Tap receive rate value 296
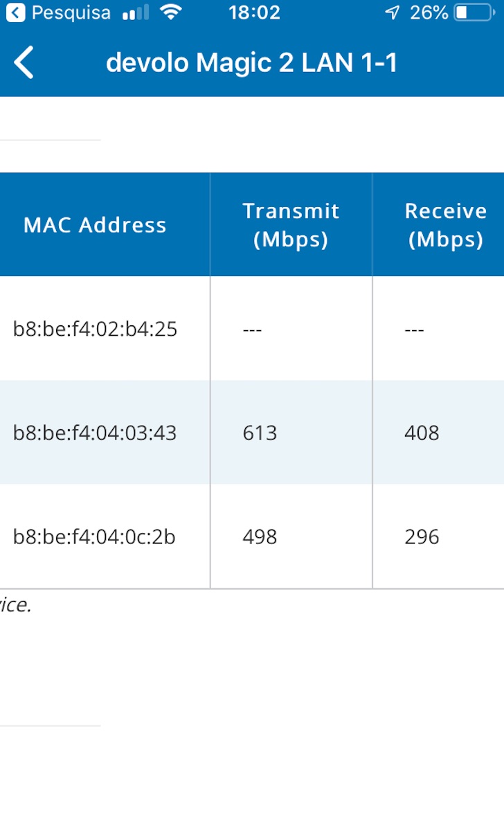The width and height of the screenshot is (504, 814). pyautogui.click(x=422, y=536)
